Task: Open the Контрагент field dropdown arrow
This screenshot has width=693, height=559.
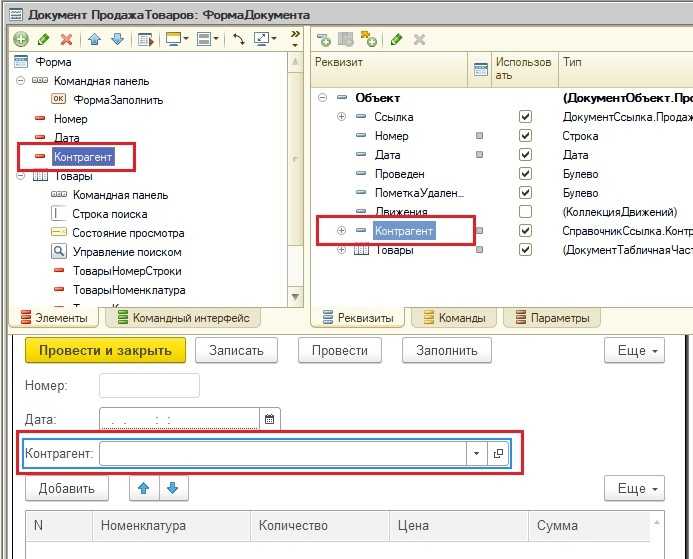Action: click(475, 453)
